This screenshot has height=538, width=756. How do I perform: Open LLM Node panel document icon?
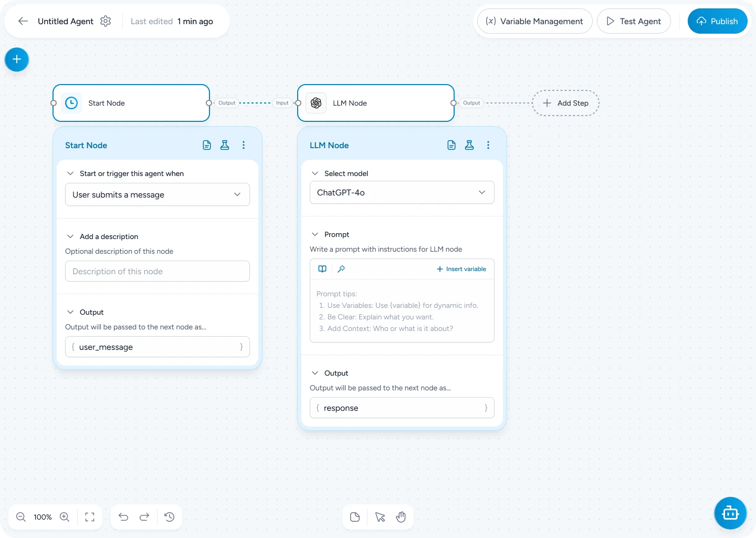[x=451, y=145]
